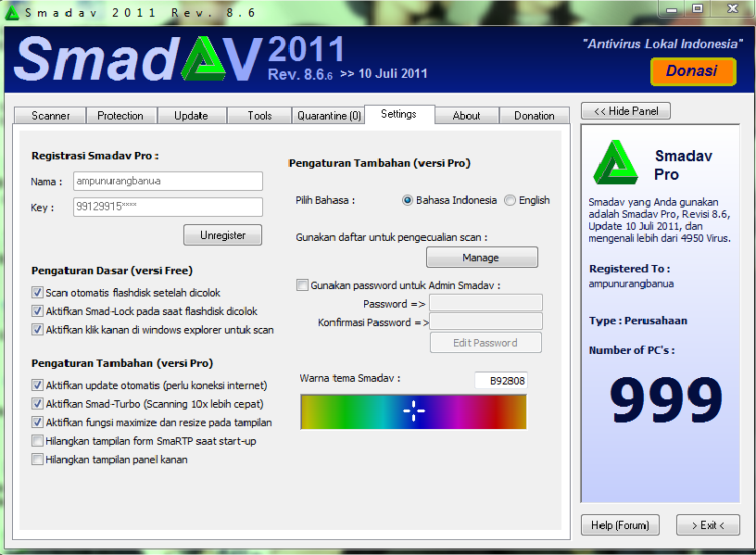Click the Edit Password button

coord(485,343)
